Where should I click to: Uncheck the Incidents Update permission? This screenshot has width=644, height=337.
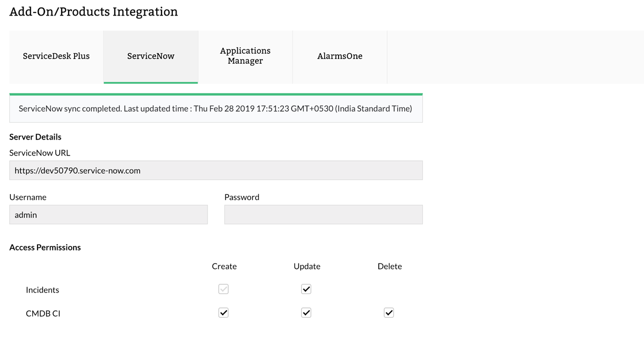coord(306,289)
